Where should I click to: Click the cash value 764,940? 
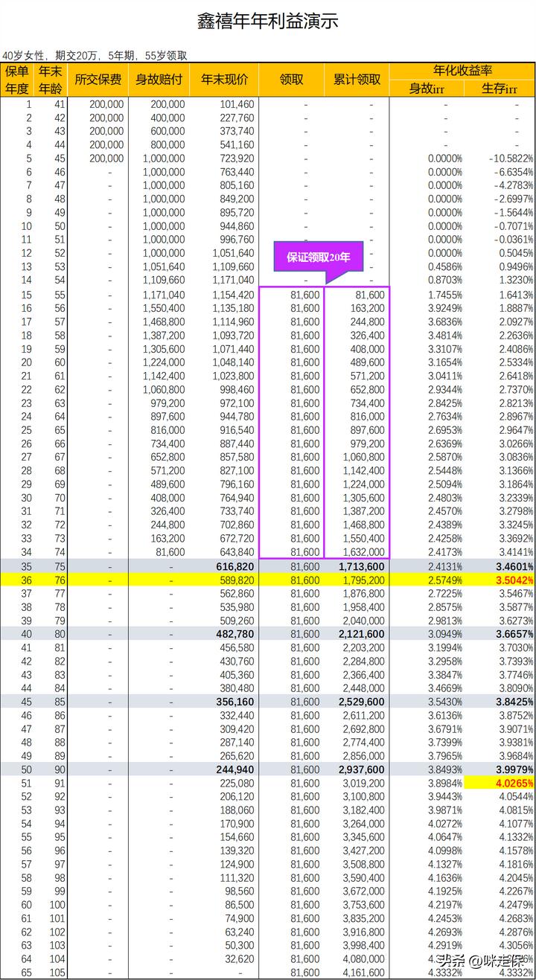point(237,498)
